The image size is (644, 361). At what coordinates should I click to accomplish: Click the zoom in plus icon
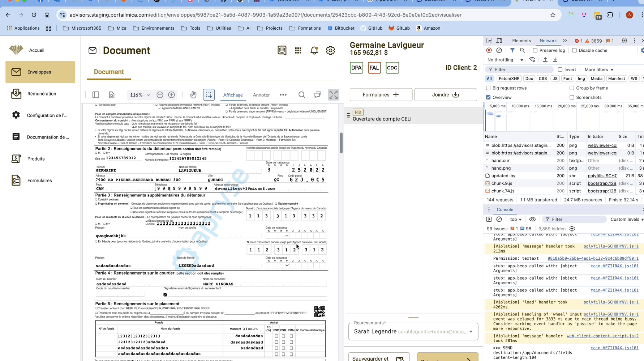pos(172,95)
